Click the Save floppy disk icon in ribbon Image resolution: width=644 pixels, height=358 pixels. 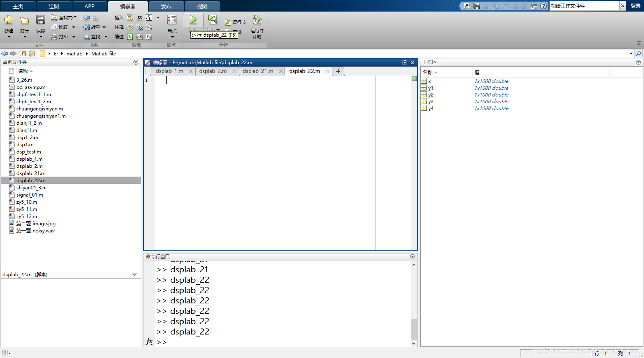click(40, 20)
